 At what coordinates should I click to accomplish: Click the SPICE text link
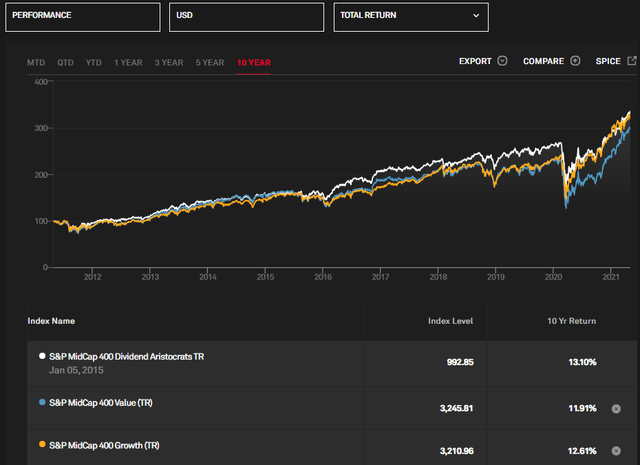click(x=608, y=61)
